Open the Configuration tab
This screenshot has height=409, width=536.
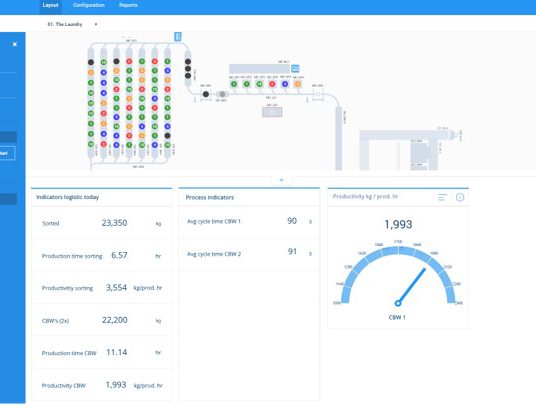click(89, 5)
